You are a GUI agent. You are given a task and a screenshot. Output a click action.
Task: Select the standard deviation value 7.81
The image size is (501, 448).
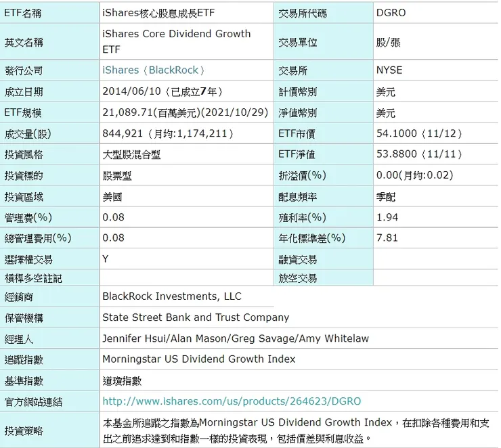click(387, 238)
